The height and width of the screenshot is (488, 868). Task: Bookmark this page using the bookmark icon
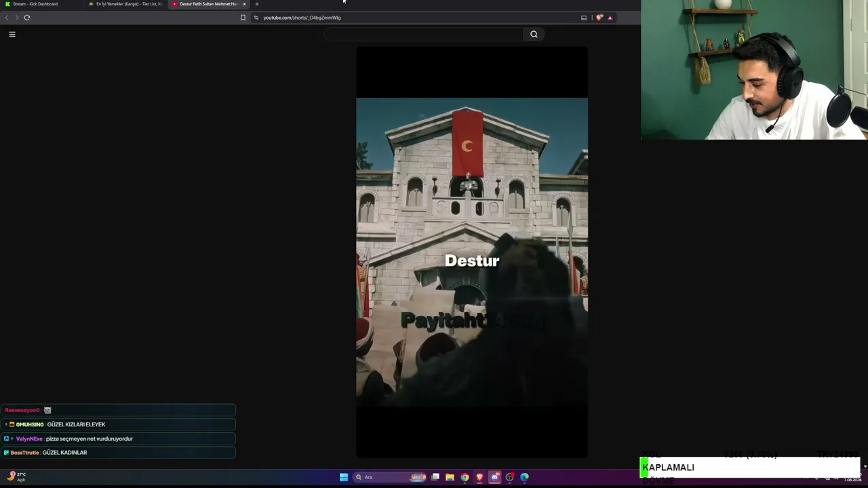coord(243,18)
